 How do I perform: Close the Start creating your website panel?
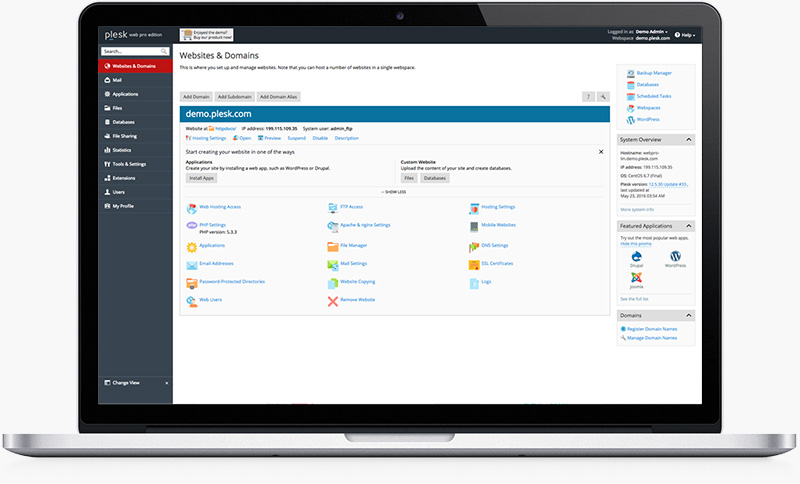tap(601, 152)
